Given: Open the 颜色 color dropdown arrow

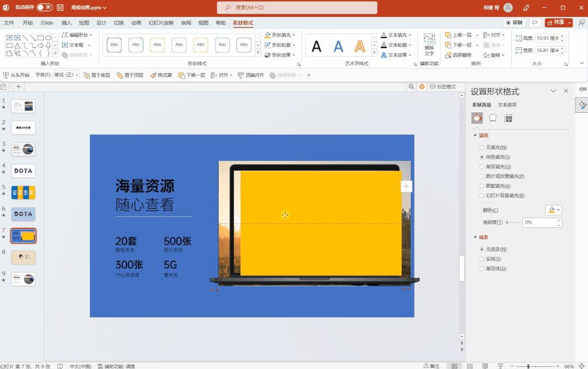Looking at the screenshot, I should pyautogui.click(x=559, y=210).
